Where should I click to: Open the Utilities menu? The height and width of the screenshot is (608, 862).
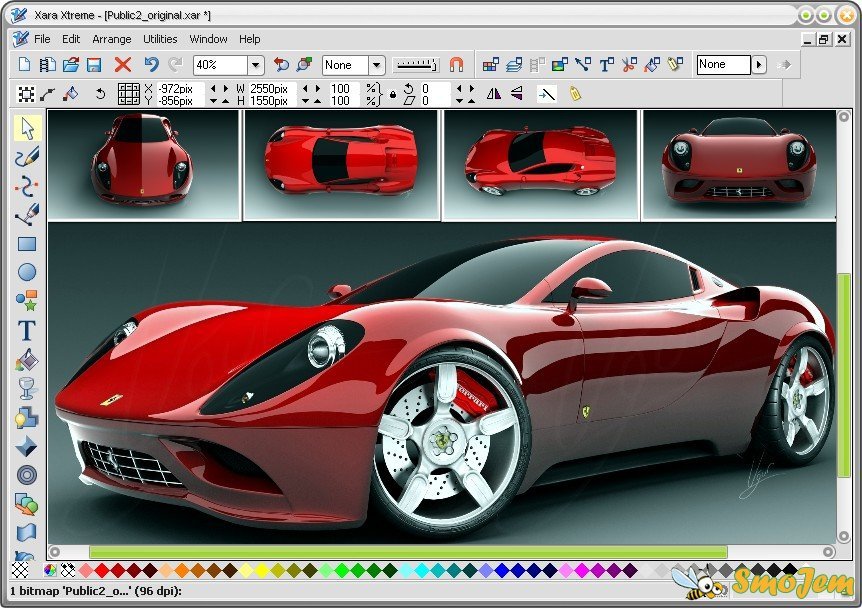[160, 39]
